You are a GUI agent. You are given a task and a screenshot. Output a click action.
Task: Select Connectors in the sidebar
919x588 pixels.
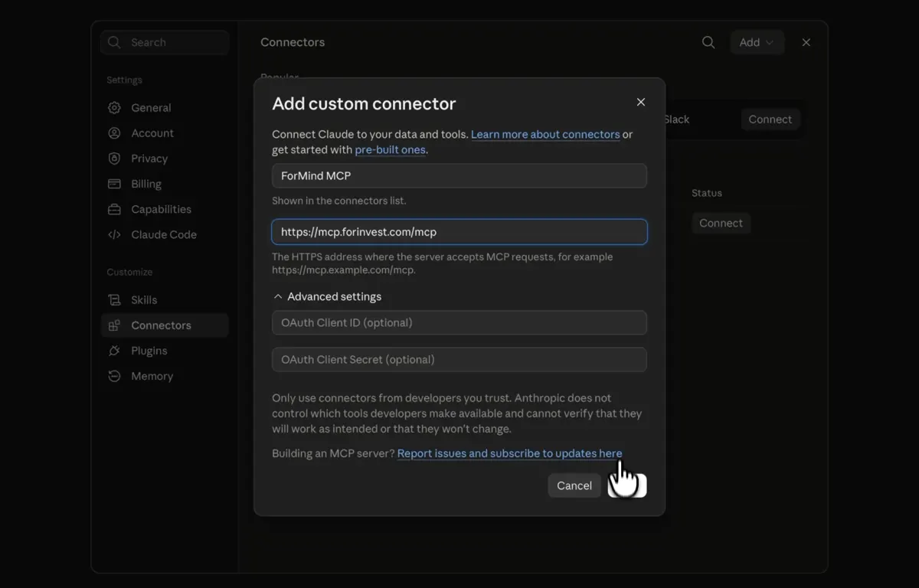[x=165, y=325]
